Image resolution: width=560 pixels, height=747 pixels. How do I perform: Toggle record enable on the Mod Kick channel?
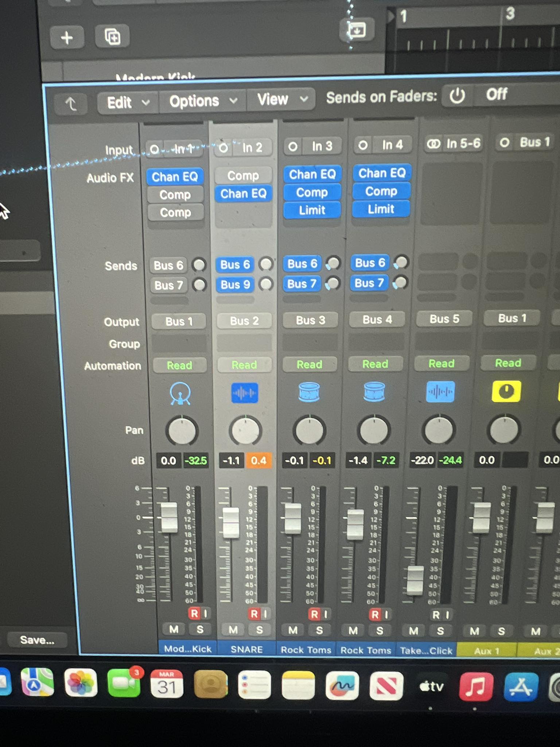194,614
